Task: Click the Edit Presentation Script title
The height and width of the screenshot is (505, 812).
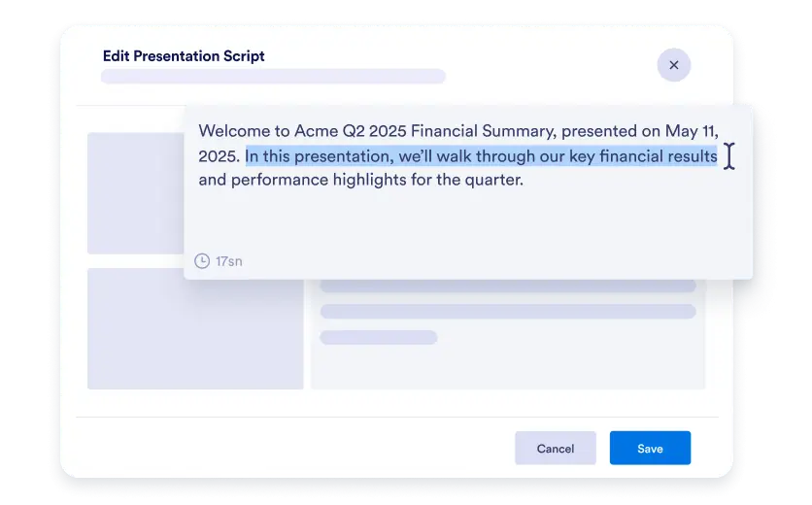Action: [184, 56]
